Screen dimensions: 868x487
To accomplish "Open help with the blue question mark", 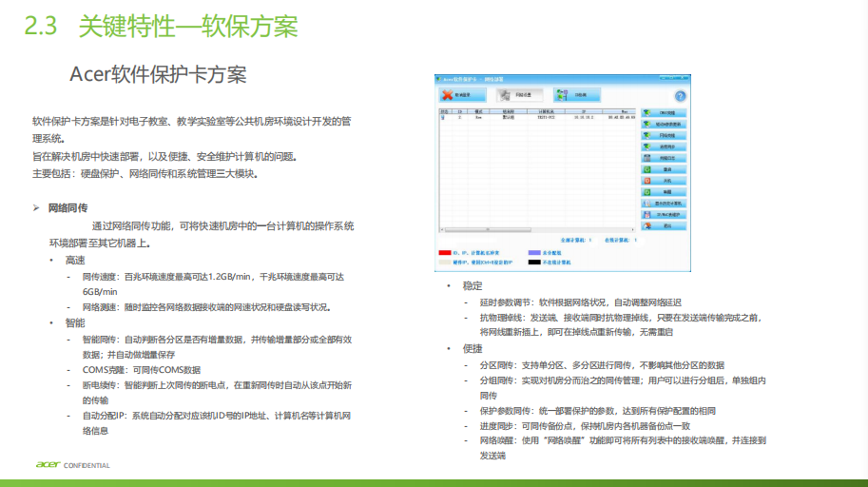I will tap(680, 96).
